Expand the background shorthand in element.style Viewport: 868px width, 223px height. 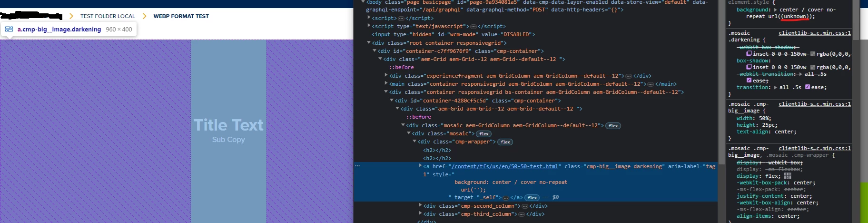(776, 10)
